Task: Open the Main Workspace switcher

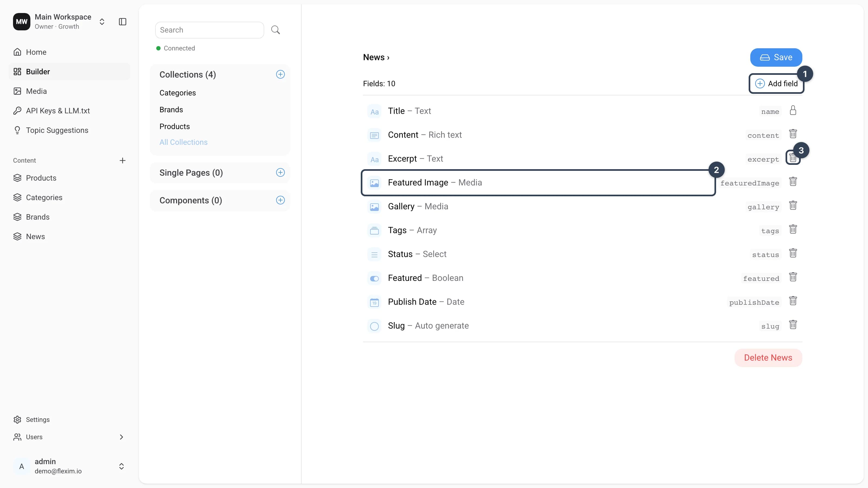Action: (102, 22)
